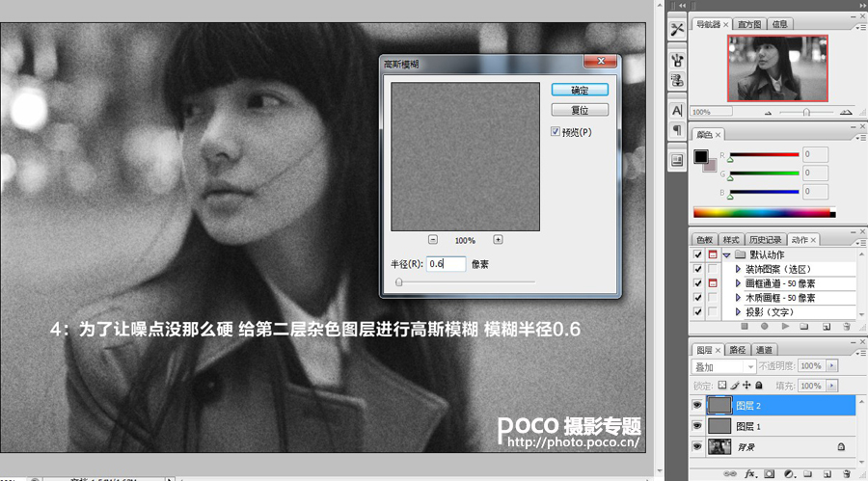
Task: Switch to the 色板 (Swatches) tab
Action: (704, 240)
